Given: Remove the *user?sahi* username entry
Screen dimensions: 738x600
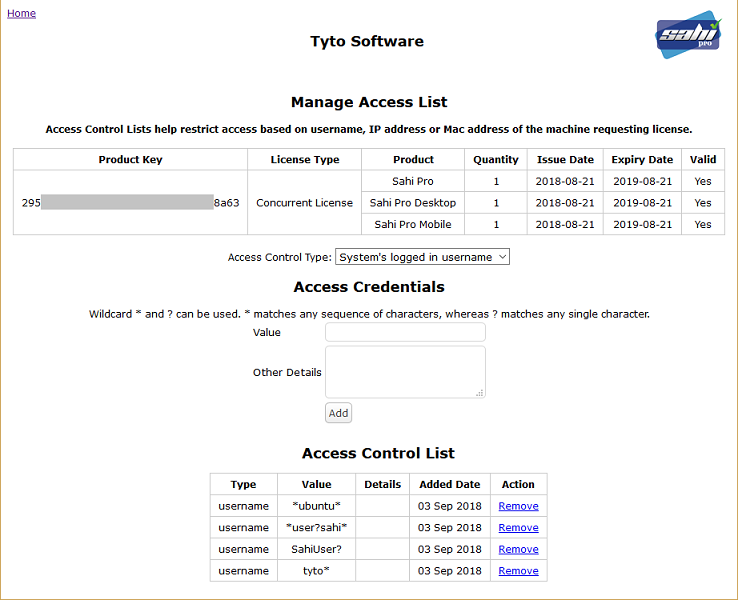Looking at the screenshot, I should point(518,528).
